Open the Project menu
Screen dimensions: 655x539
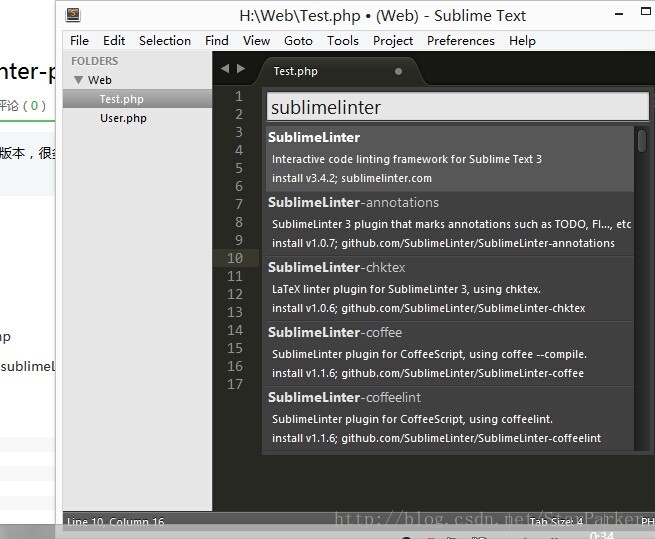click(x=393, y=41)
